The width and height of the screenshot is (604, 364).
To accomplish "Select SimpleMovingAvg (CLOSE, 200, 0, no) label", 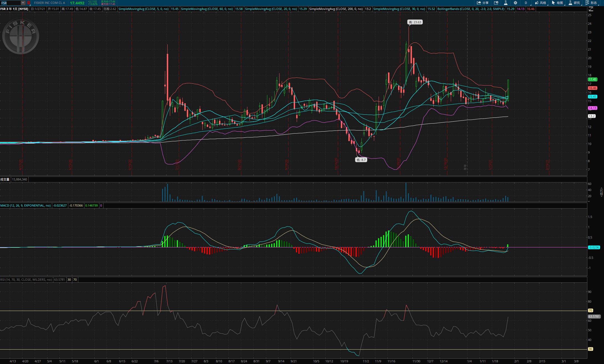I will click(336, 9).
